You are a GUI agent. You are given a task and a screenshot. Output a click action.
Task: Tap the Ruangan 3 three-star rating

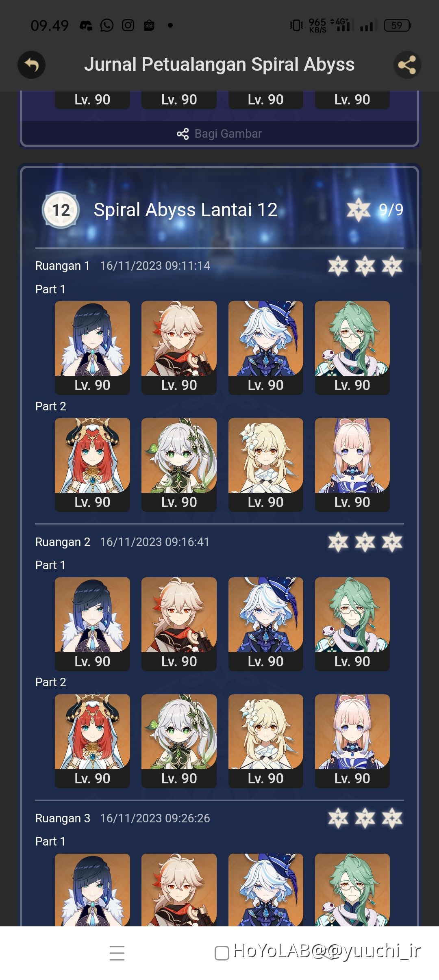click(365, 818)
